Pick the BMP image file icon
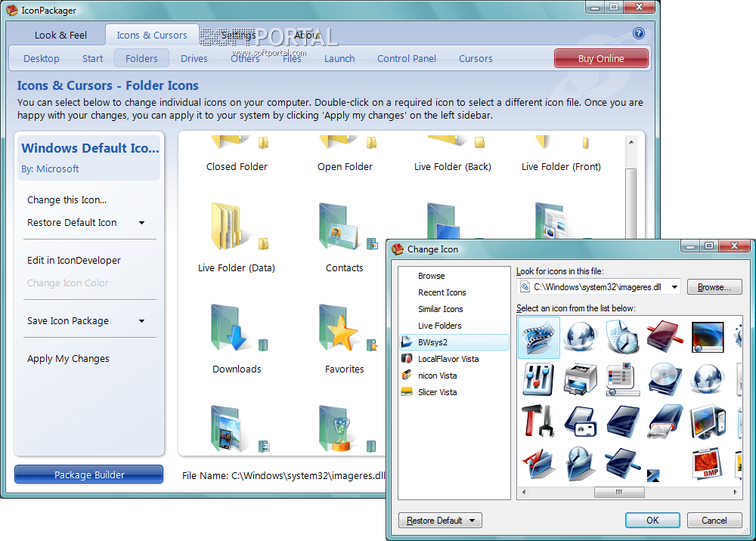Screen dimensions: 756x541 coord(708,463)
